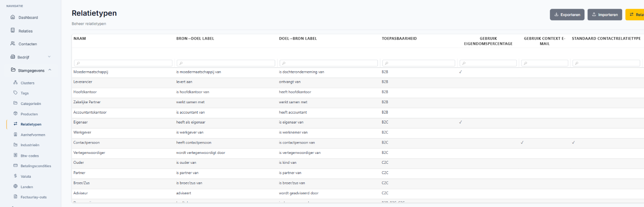Image resolution: width=644 pixels, height=207 pixels.
Task: Focus the Doel→Bron Label filter field
Action: 329,63
